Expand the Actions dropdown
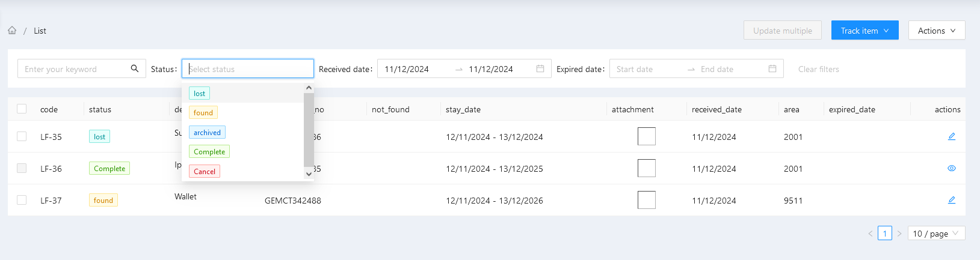Viewport: 980px width, 260px height. pos(936,31)
